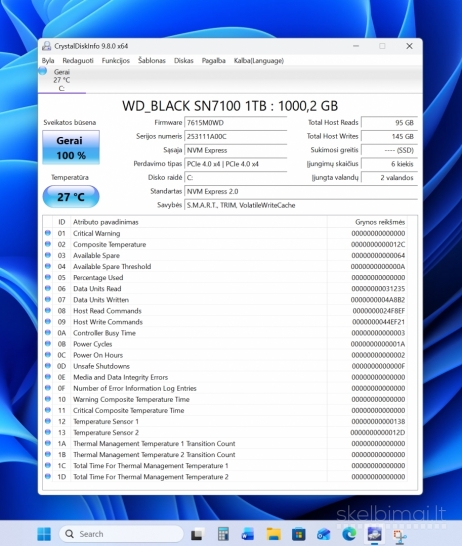Open File Explorer from the taskbar
The image size is (462, 546).
pyautogui.click(x=274, y=534)
